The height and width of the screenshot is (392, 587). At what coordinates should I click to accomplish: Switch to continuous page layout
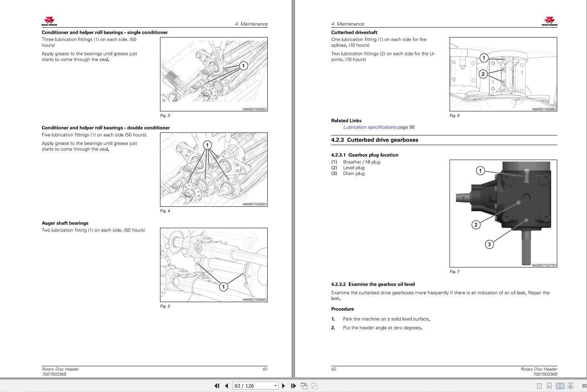point(549,386)
